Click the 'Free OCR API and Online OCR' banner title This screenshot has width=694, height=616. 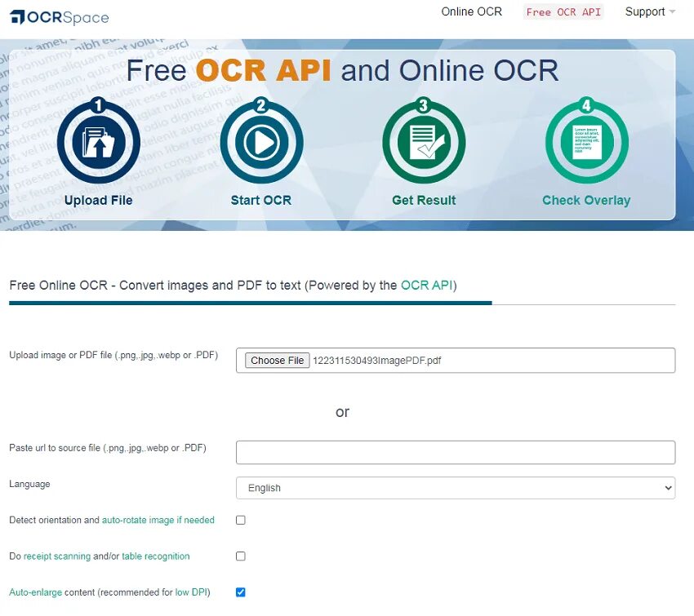tap(342, 71)
